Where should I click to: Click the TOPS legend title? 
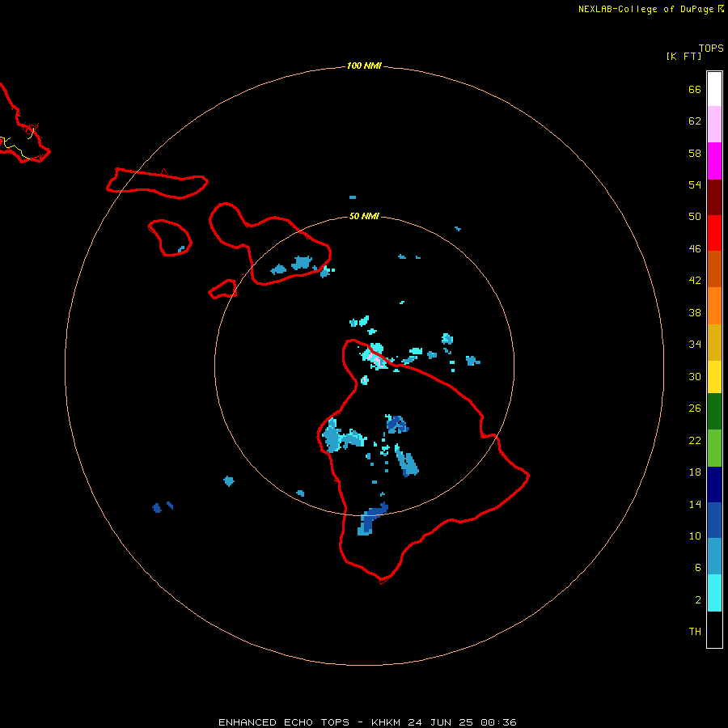[x=711, y=49]
